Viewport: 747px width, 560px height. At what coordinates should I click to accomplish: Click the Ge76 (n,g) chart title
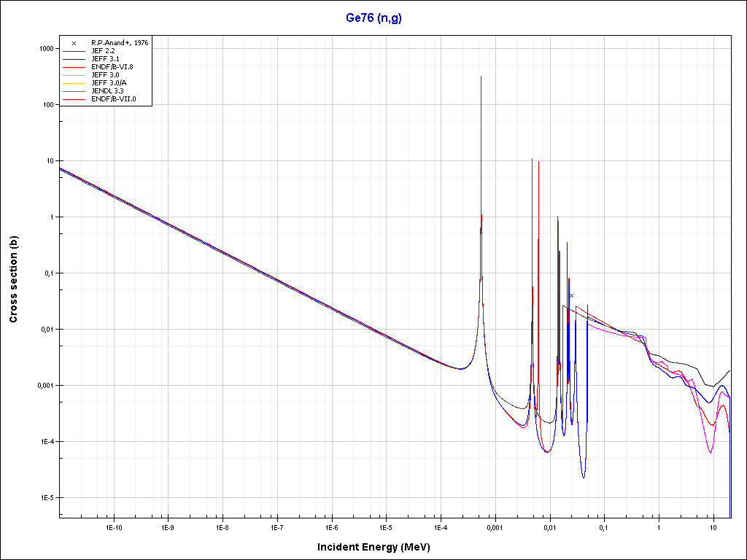coord(373,17)
